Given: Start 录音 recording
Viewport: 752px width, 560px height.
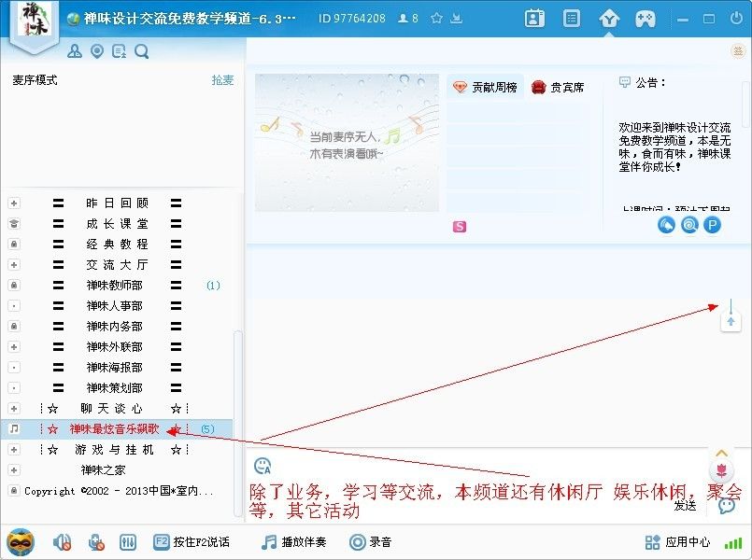Looking at the screenshot, I should coord(371,542).
